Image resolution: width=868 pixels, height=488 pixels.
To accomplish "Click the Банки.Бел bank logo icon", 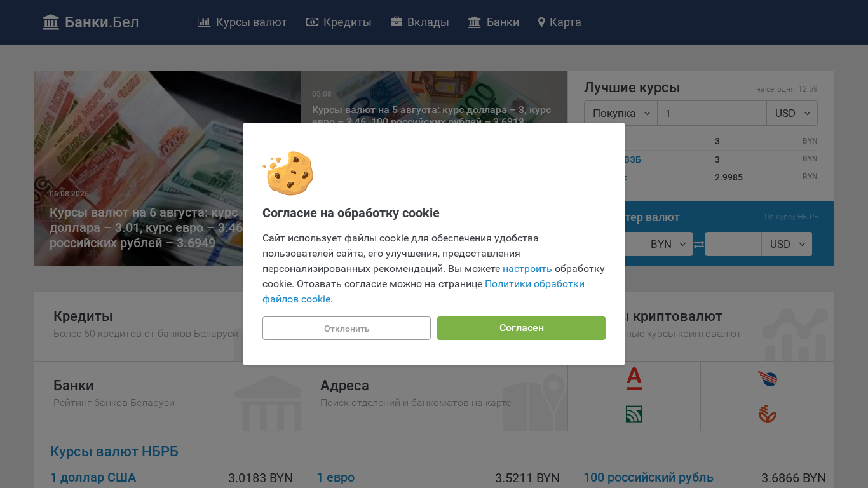I will tap(51, 22).
